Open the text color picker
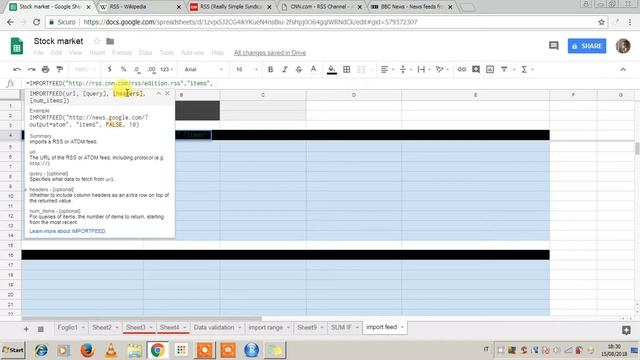This screenshot has height=360, width=640. [x=313, y=69]
